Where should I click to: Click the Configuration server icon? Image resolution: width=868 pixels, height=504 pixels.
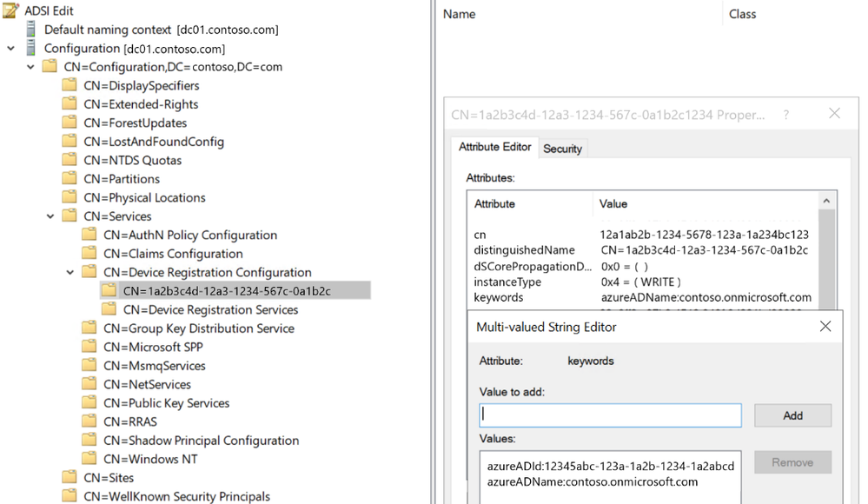point(32,49)
